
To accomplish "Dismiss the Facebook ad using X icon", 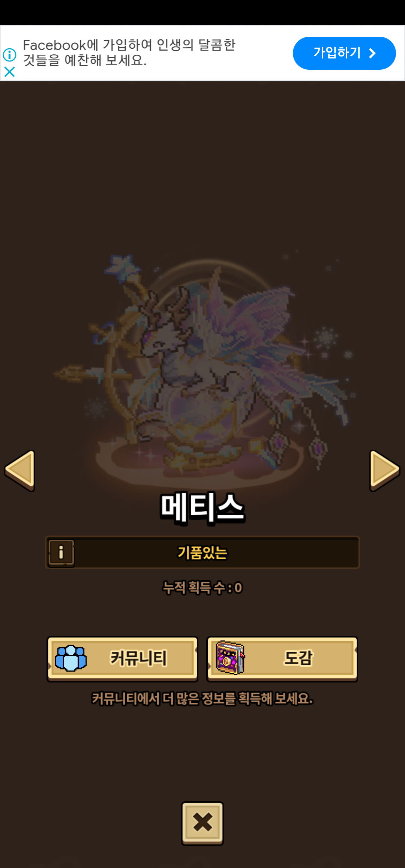I will click(x=9, y=72).
